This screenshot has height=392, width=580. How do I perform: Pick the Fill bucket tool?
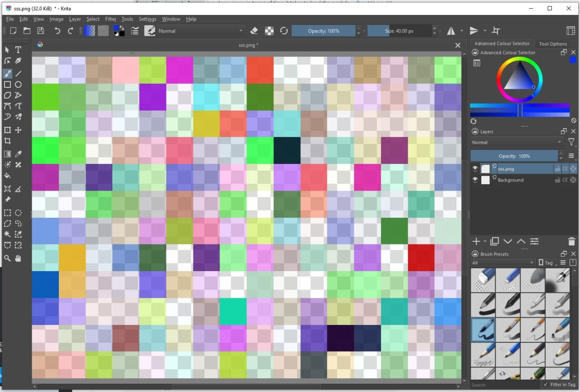(x=8, y=176)
